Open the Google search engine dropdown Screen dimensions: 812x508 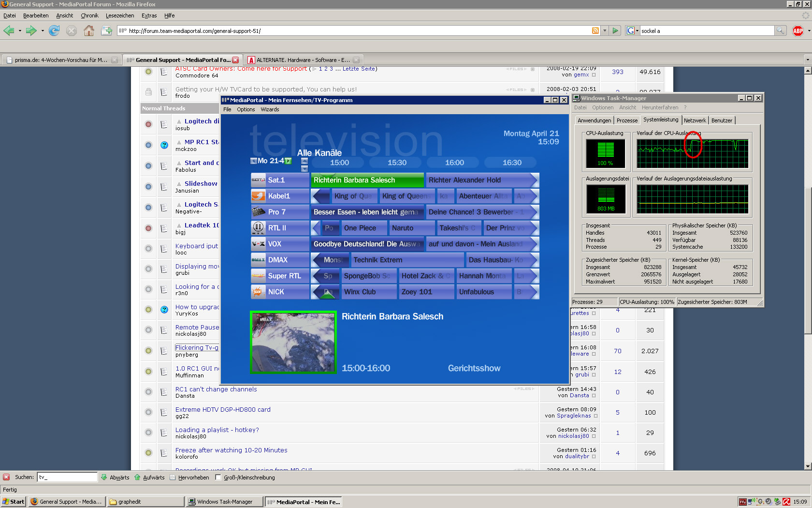coord(632,30)
